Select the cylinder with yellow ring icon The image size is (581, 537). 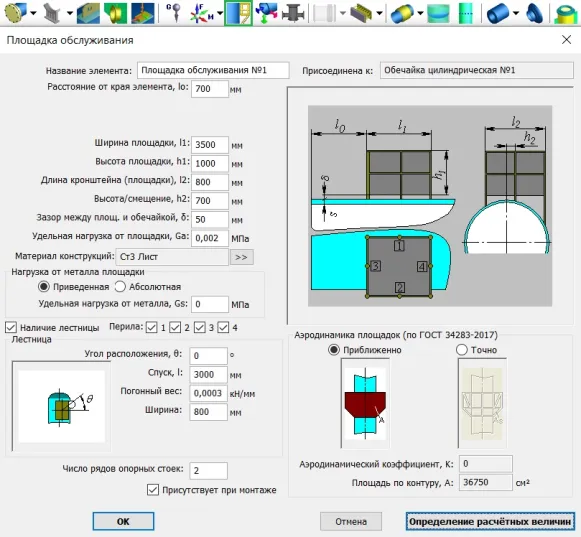[x=402, y=13]
